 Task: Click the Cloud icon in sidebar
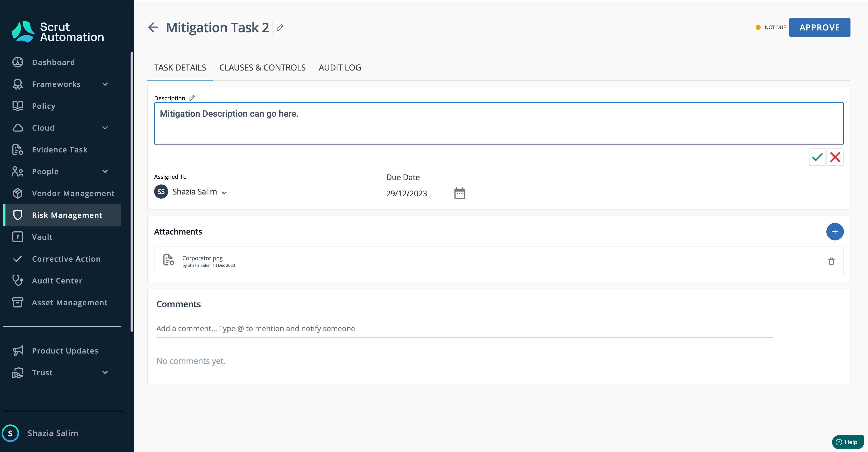coord(18,128)
